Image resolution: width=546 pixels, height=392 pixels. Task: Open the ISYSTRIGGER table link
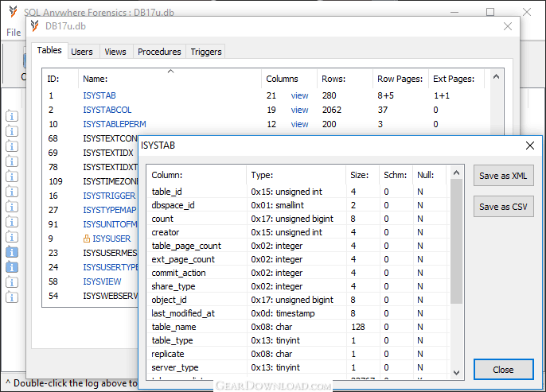click(109, 196)
